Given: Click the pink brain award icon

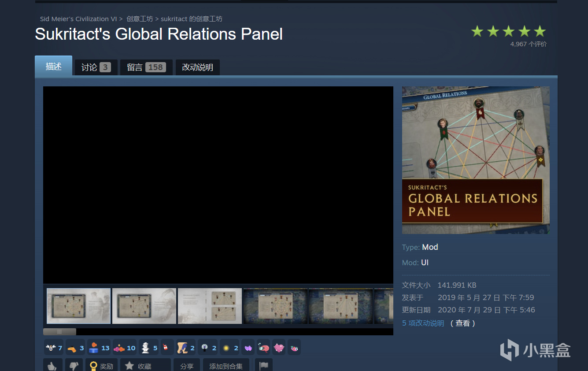Looking at the screenshot, I should click(263, 348).
